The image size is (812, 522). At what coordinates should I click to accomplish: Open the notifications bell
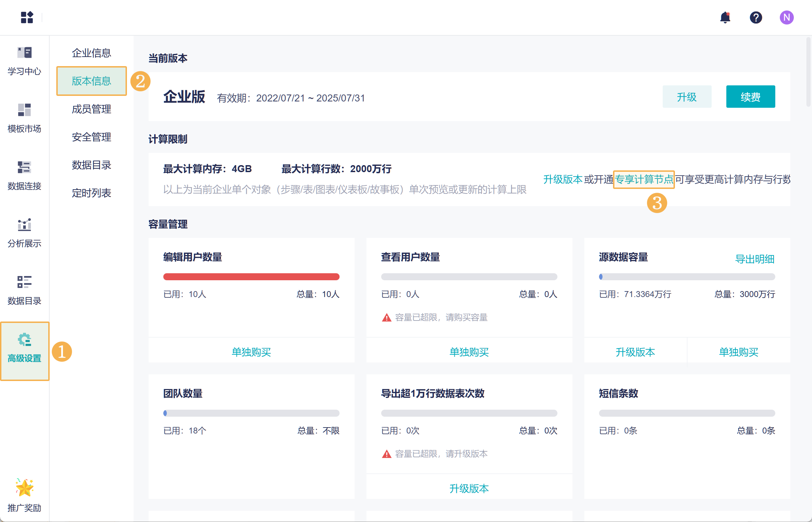[725, 17]
